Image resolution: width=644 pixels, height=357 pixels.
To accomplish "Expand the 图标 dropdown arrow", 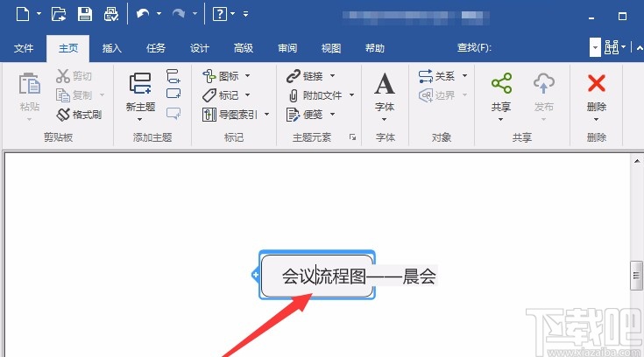I will coord(248,76).
